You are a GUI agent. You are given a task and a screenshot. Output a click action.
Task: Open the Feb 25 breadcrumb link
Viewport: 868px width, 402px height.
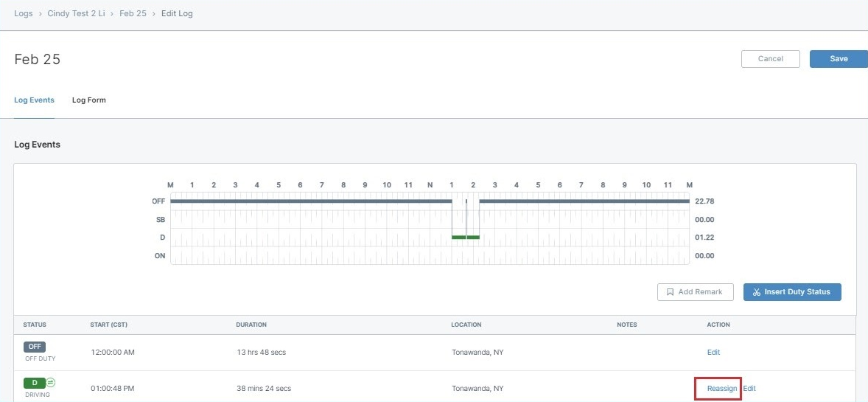point(133,13)
